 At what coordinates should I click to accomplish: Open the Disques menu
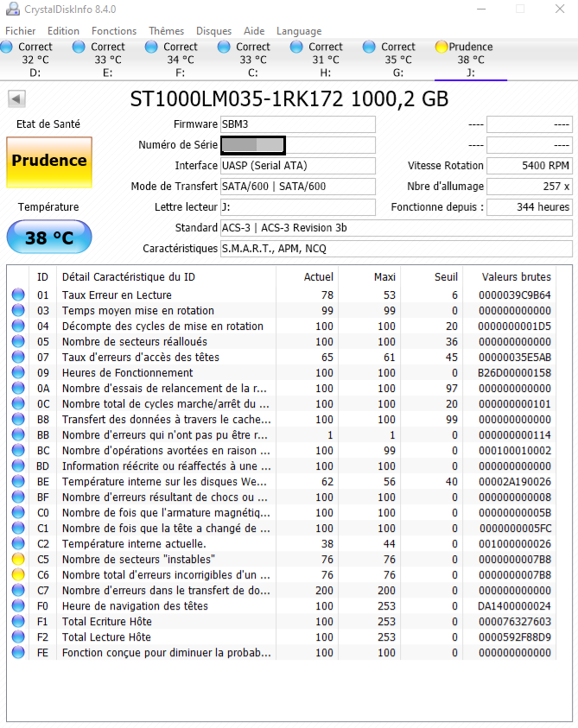(x=213, y=31)
